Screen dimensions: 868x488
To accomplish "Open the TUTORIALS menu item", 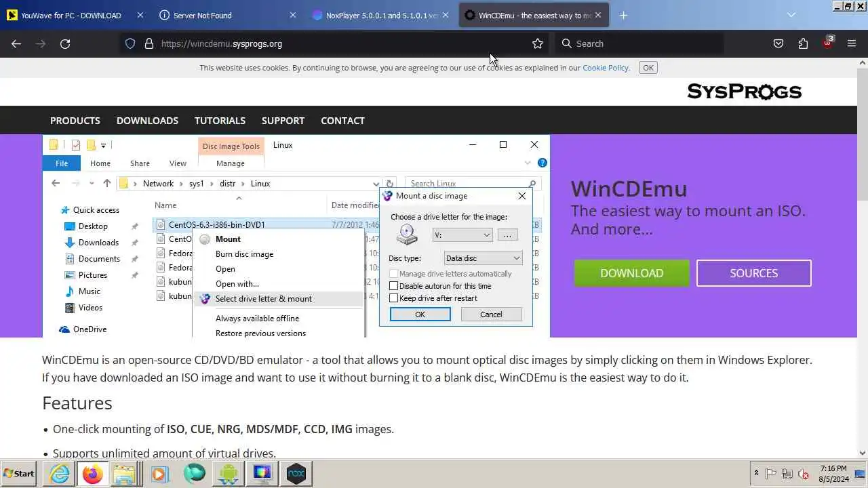I will click(x=220, y=121).
